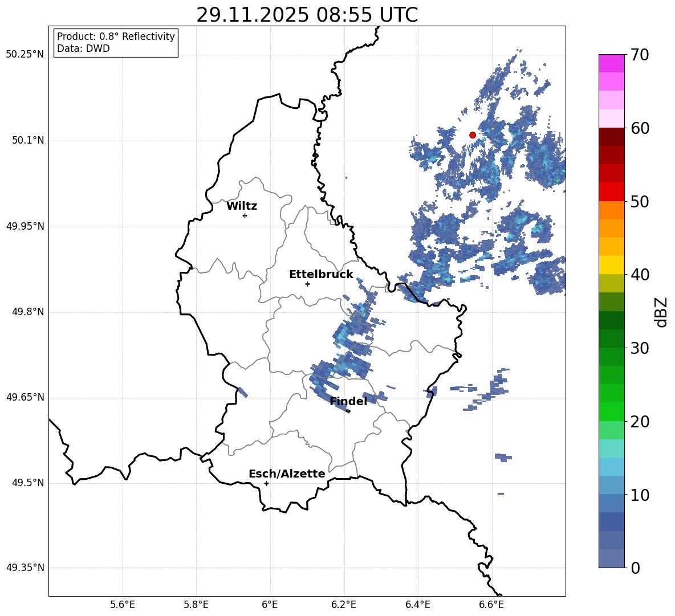Click the magenta top colorbar segment

611,64
